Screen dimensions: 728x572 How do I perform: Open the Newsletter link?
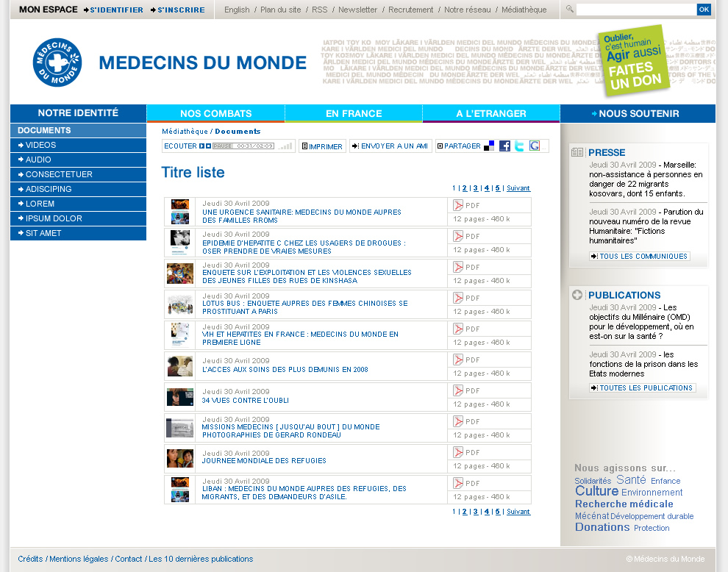tap(357, 10)
